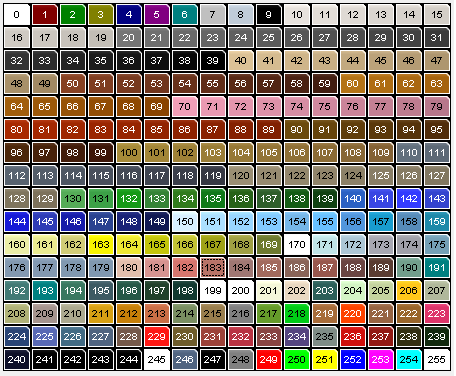Select the magenta swatch numbered 253
The height and width of the screenshot is (376, 456).
[381, 360]
